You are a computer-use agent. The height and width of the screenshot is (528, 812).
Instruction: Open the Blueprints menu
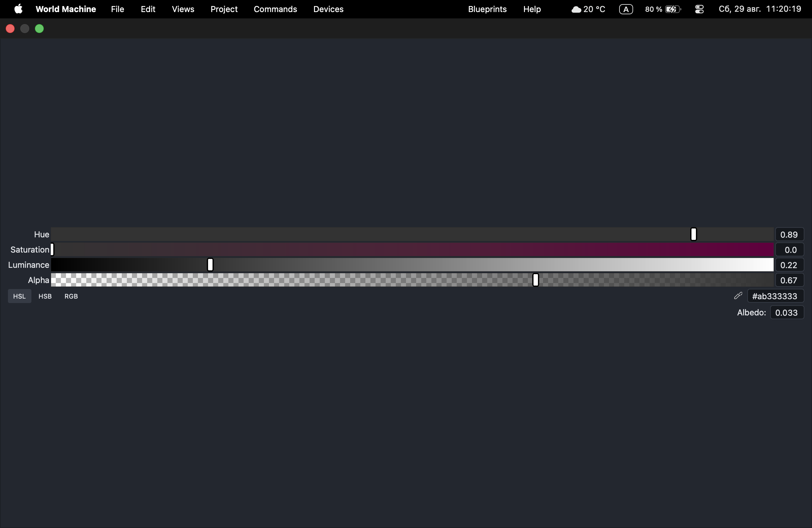click(x=487, y=9)
